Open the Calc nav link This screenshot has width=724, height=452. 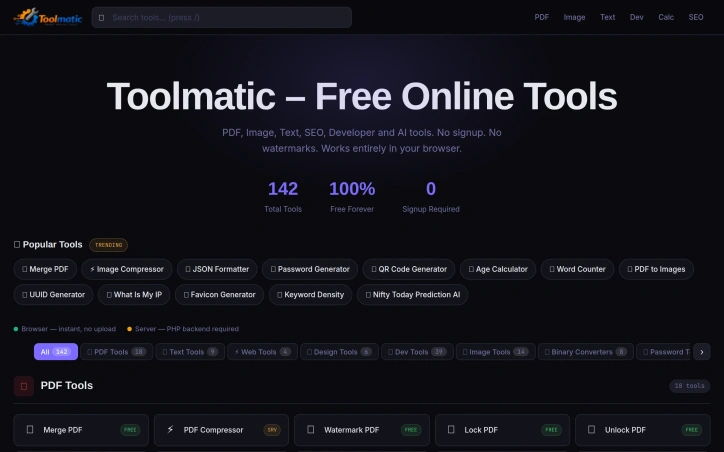[666, 17]
